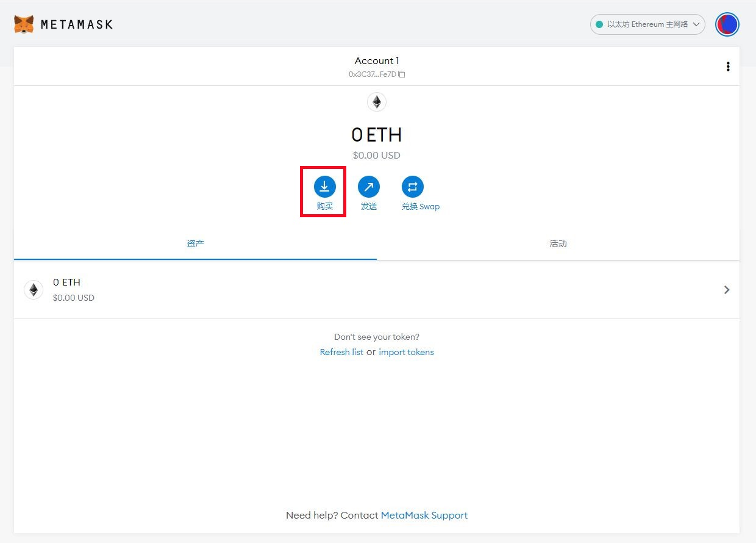
Task: Click the Refresh list link
Action: 341,352
